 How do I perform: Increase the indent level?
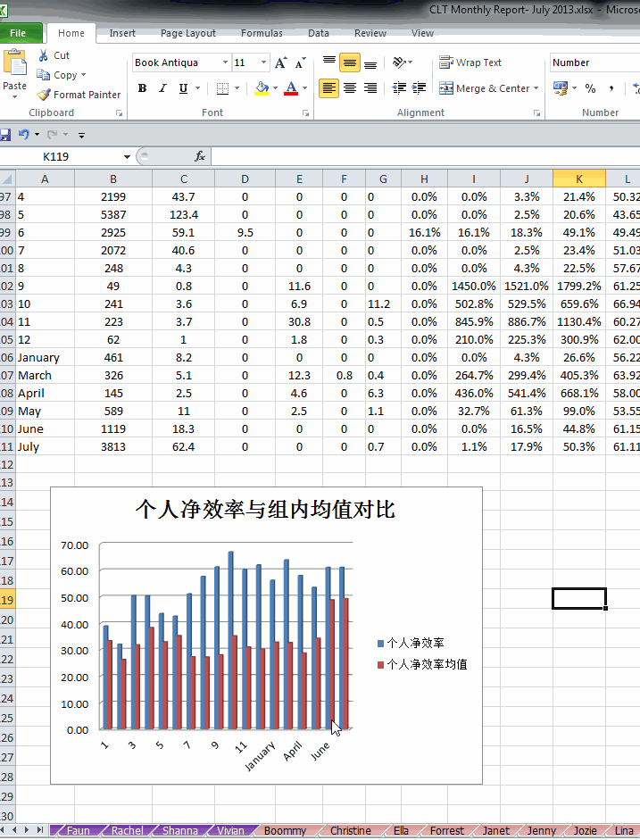pos(419,87)
